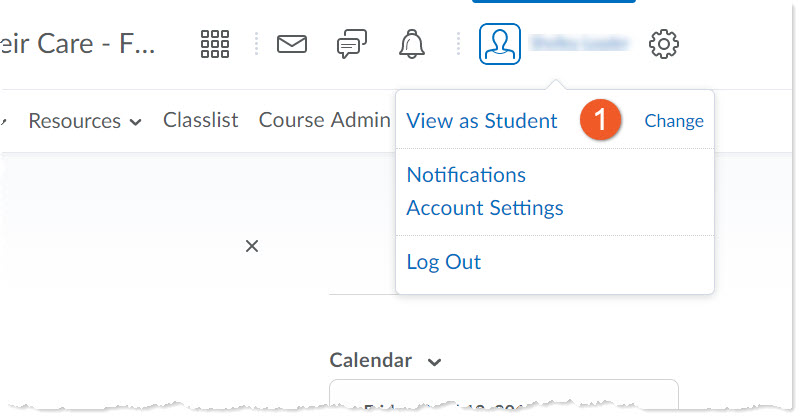Open Notifications from the user menu

click(x=466, y=175)
